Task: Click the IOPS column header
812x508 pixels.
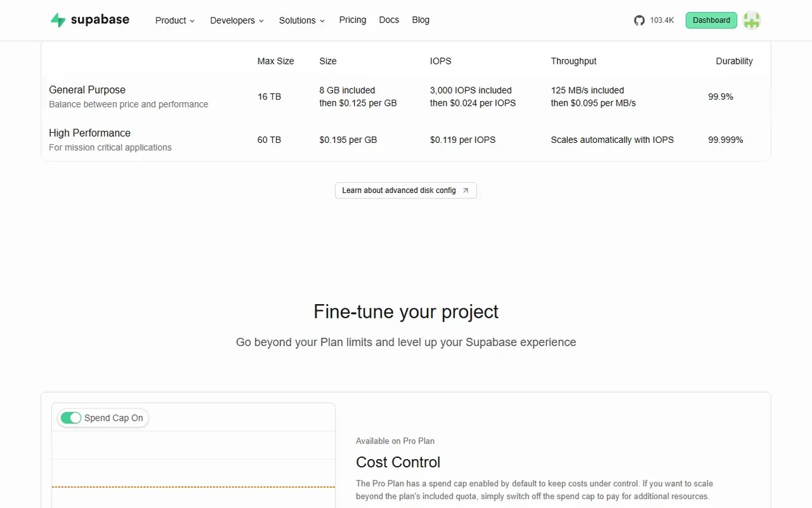Action: point(441,61)
